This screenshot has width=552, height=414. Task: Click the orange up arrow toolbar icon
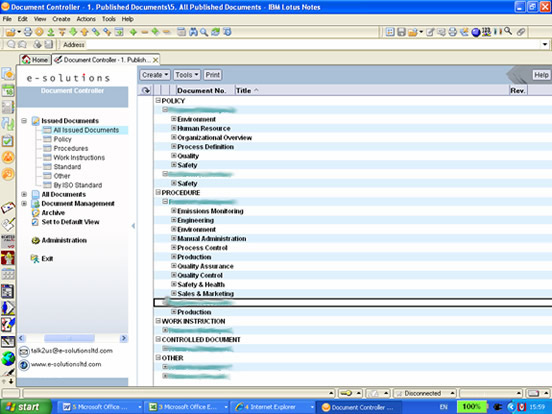point(84,32)
